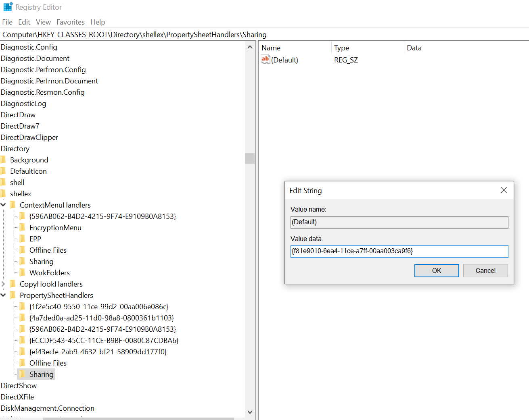Image resolution: width=529 pixels, height=420 pixels.
Task: Click the CopyHookHandlers folder icon
Action: pyautogui.click(x=13, y=284)
